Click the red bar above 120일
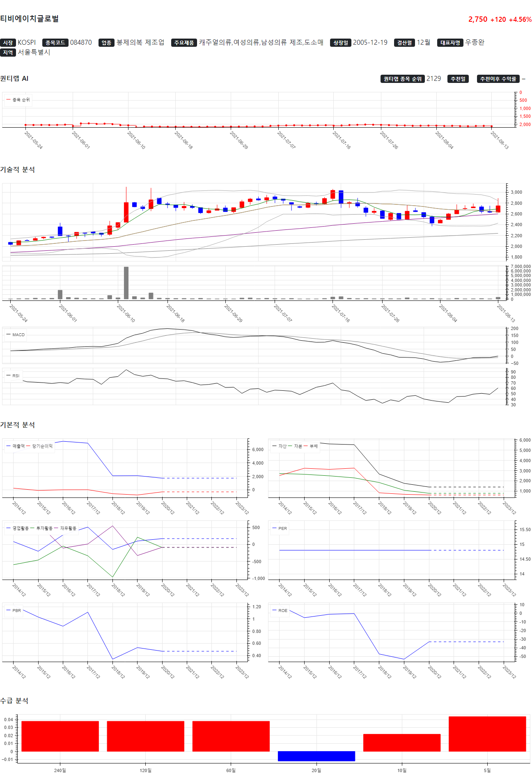Viewport: 532px width, 777px height. click(145, 736)
